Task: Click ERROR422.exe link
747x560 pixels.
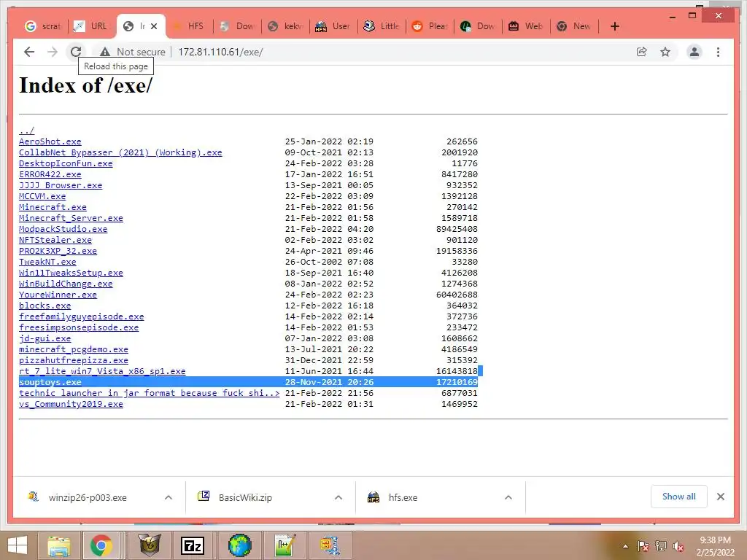Action: click(50, 174)
